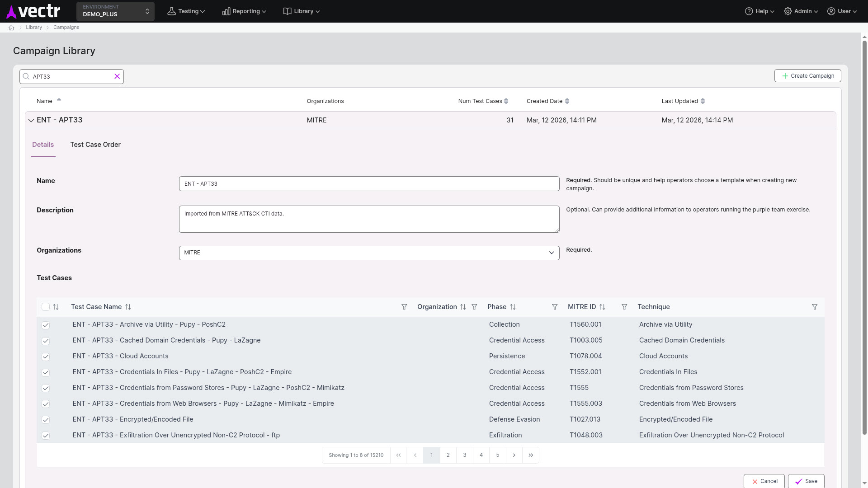The height and width of the screenshot is (488, 868).
Task: Clear the APT33 search with X icon
Action: (117, 76)
